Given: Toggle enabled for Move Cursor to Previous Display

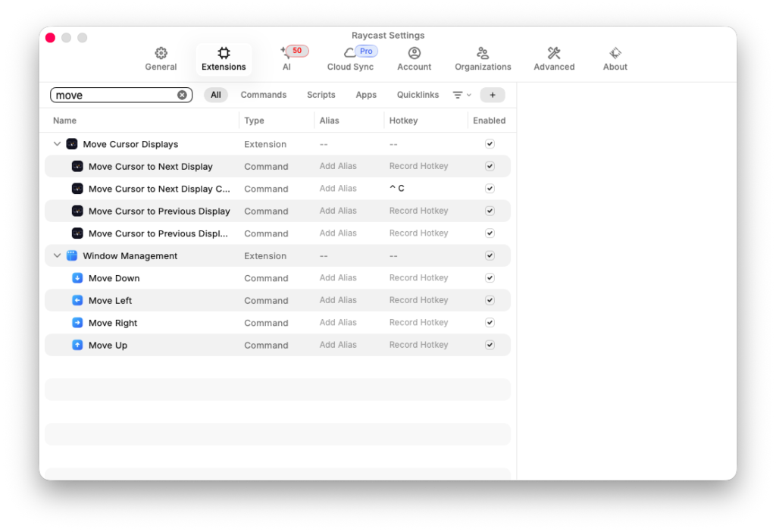Looking at the screenshot, I should (x=490, y=211).
